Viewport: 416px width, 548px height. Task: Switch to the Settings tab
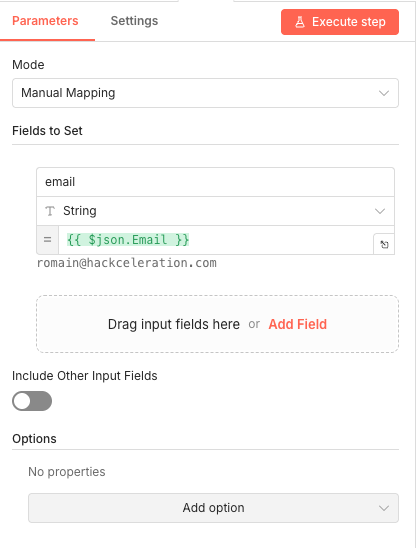point(134,21)
